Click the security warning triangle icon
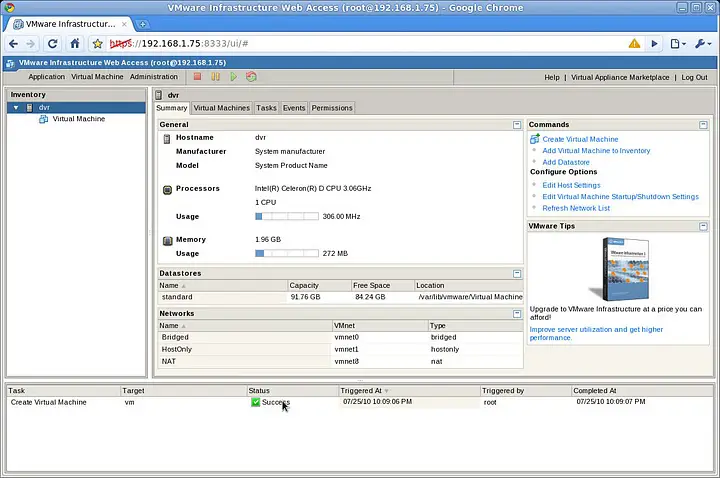 (x=634, y=44)
